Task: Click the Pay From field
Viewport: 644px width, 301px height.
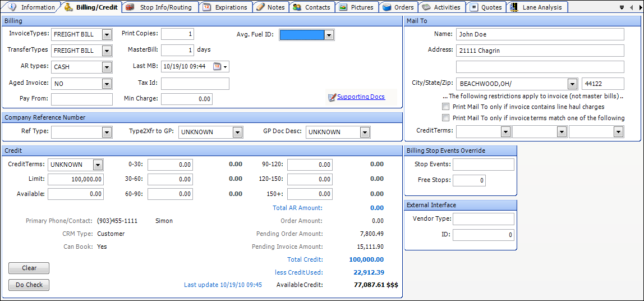Action: click(x=82, y=99)
